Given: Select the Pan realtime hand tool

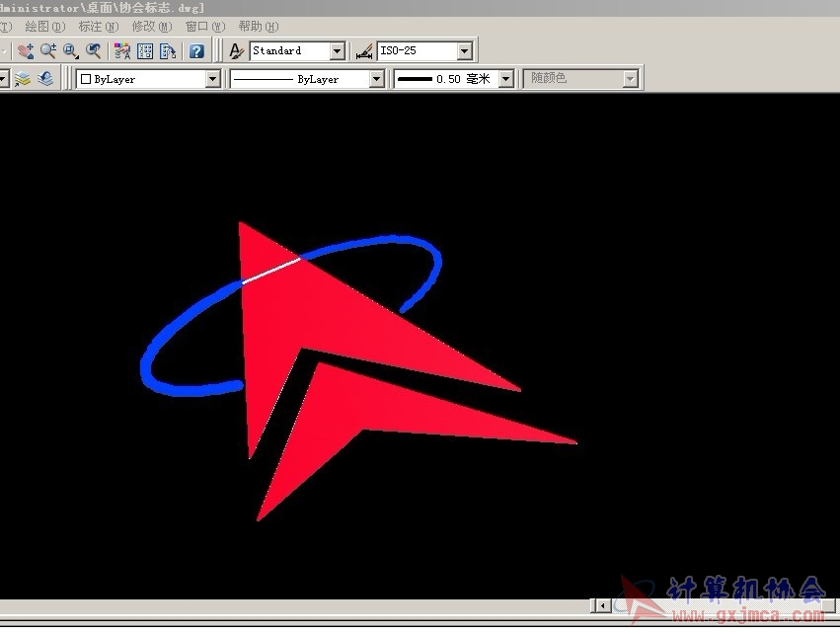Looking at the screenshot, I should tap(26, 51).
